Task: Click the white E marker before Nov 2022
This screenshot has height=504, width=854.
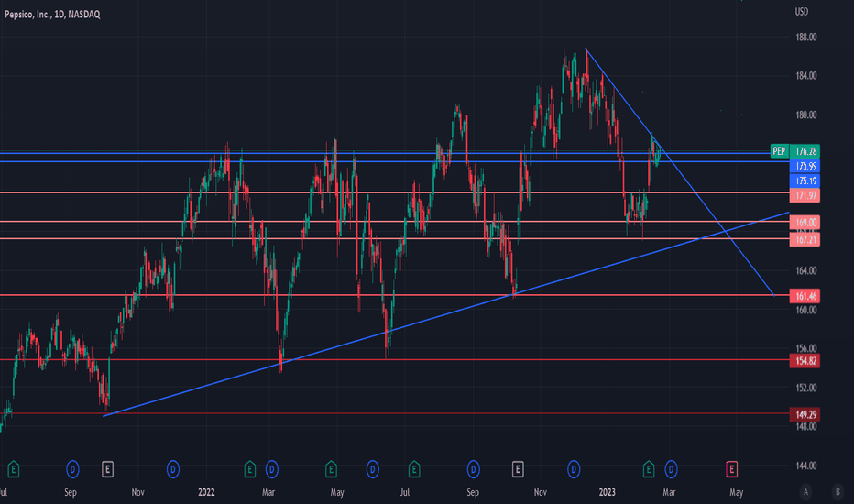Action: (x=518, y=468)
